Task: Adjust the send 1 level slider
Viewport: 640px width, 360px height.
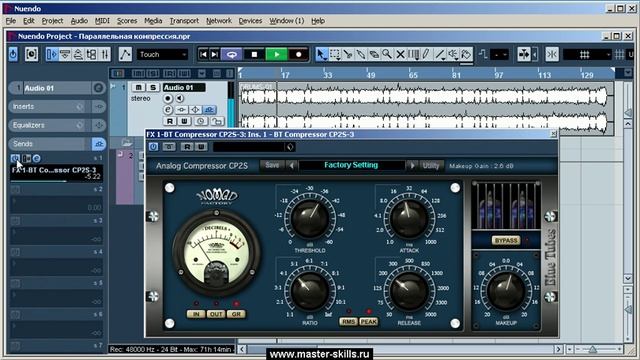Action: tap(56, 181)
